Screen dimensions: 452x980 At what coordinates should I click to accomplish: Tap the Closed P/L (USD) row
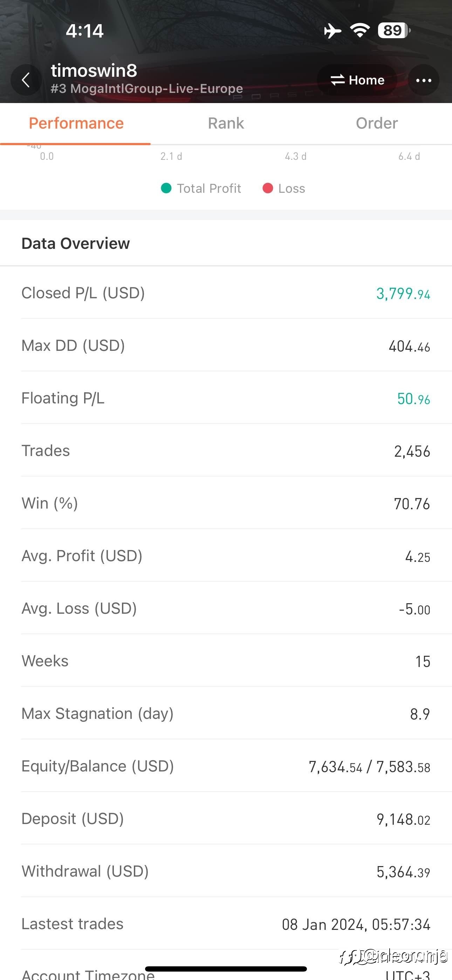226,293
